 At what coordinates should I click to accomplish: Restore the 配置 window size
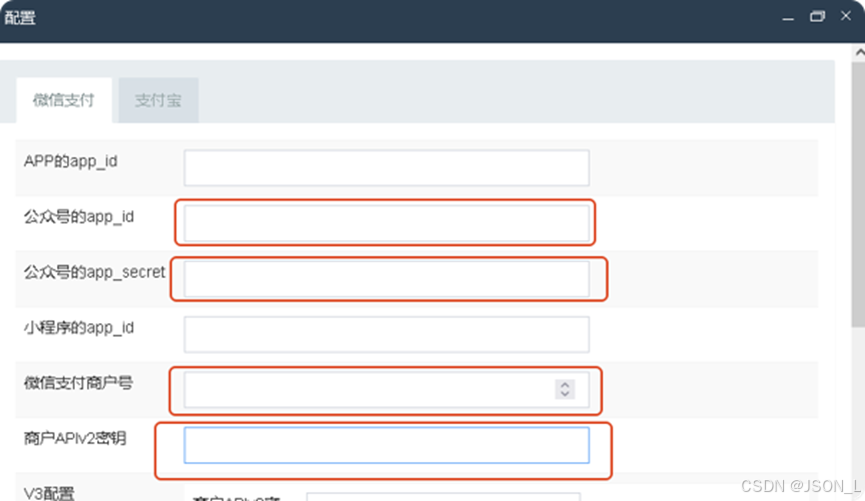click(x=817, y=17)
